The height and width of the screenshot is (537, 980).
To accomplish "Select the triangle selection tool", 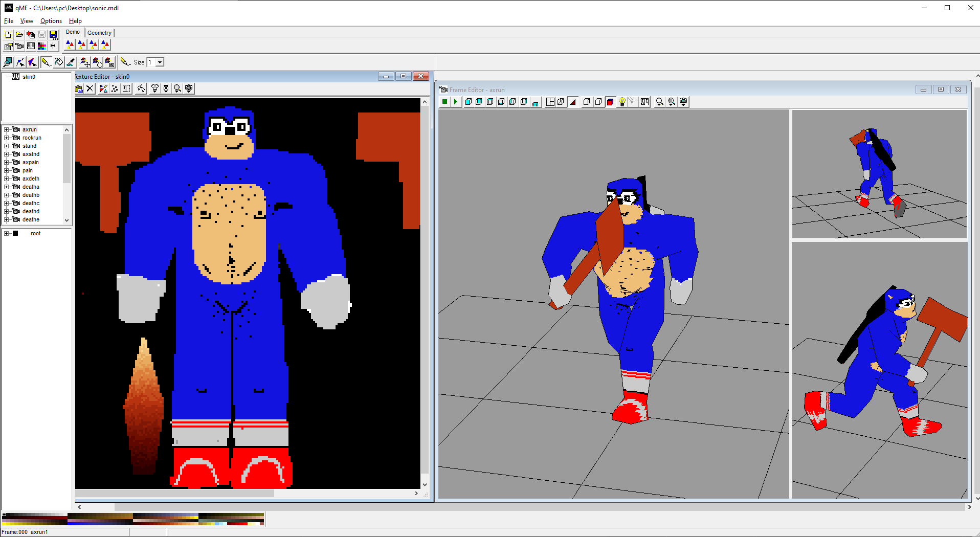I will 33,62.
